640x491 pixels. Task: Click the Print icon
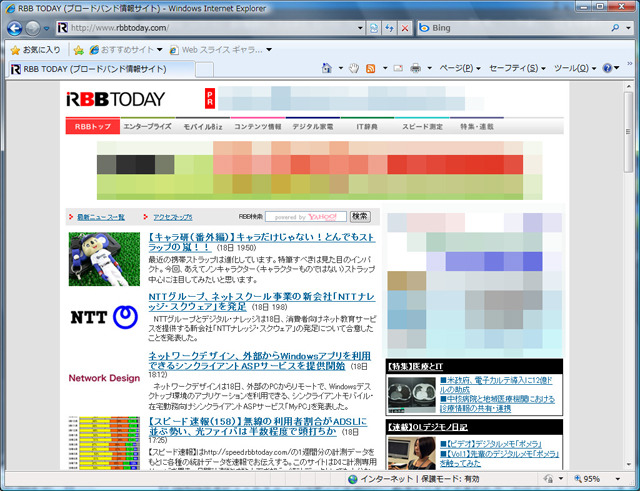pyautogui.click(x=416, y=68)
